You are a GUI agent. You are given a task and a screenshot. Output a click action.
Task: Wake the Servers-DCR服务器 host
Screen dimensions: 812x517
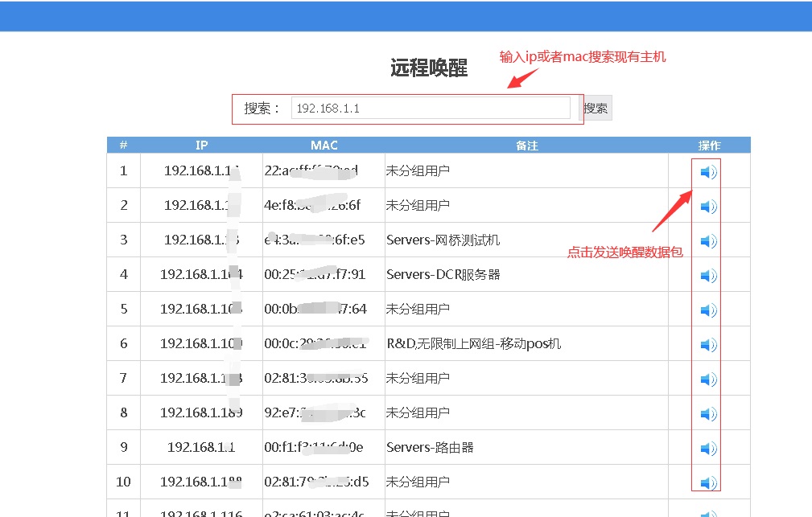pos(708,276)
